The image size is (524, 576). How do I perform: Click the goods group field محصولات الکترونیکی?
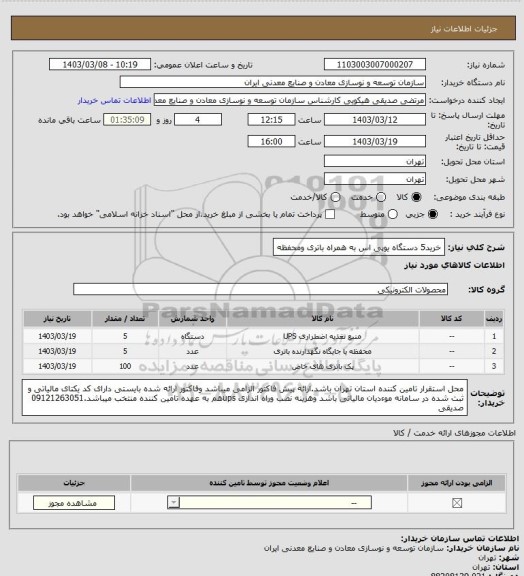point(260,289)
